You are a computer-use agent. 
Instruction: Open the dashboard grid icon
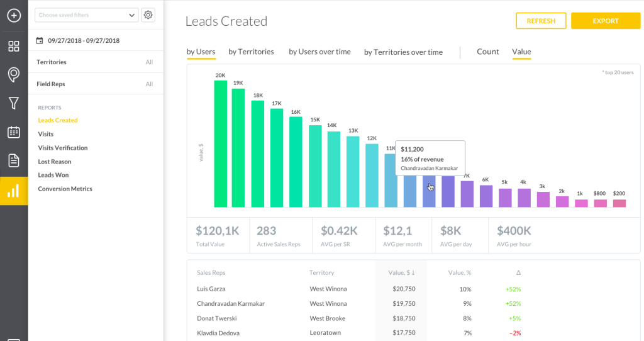(x=14, y=46)
